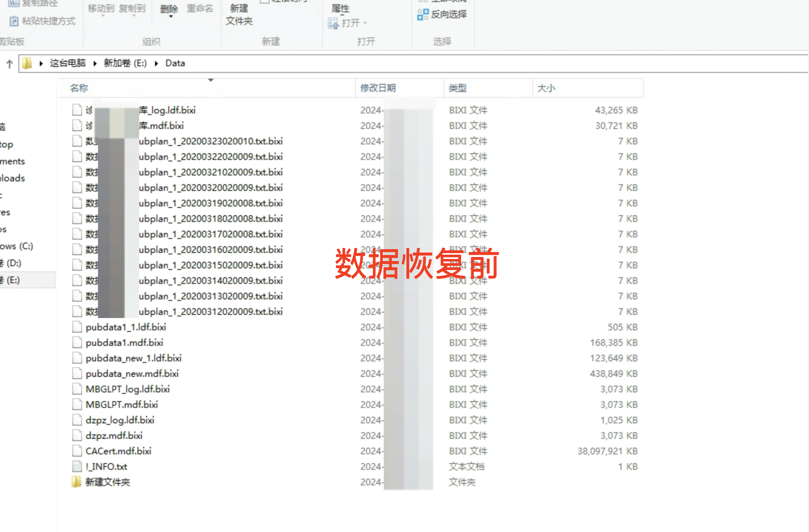809x532 pixels.
Task: Click the 名称 column header
Action: 79,88
